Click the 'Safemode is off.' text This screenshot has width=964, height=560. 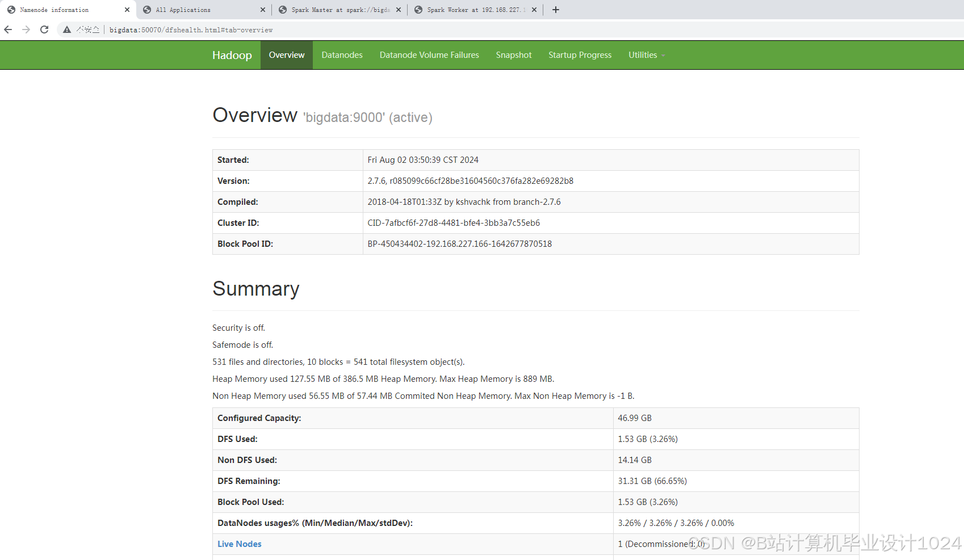[243, 345]
